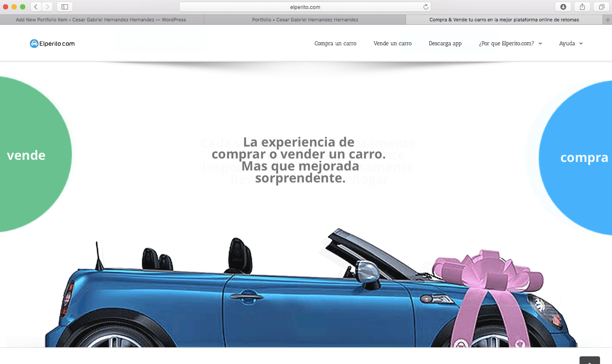Minimize the Safari window with the yellow button
Screen dimensions: 612x364
14,7
